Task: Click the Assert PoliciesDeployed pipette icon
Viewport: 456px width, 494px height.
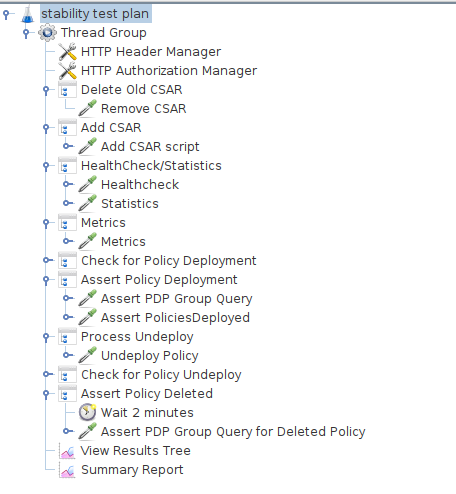Action: coord(87,318)
